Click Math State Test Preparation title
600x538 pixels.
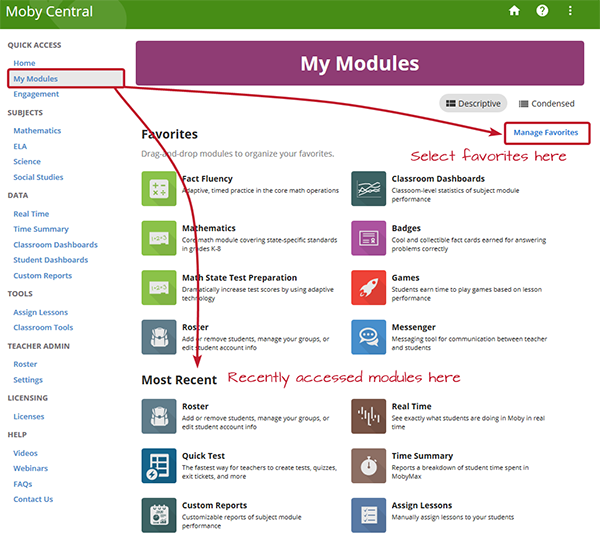[x=239, y=278]
